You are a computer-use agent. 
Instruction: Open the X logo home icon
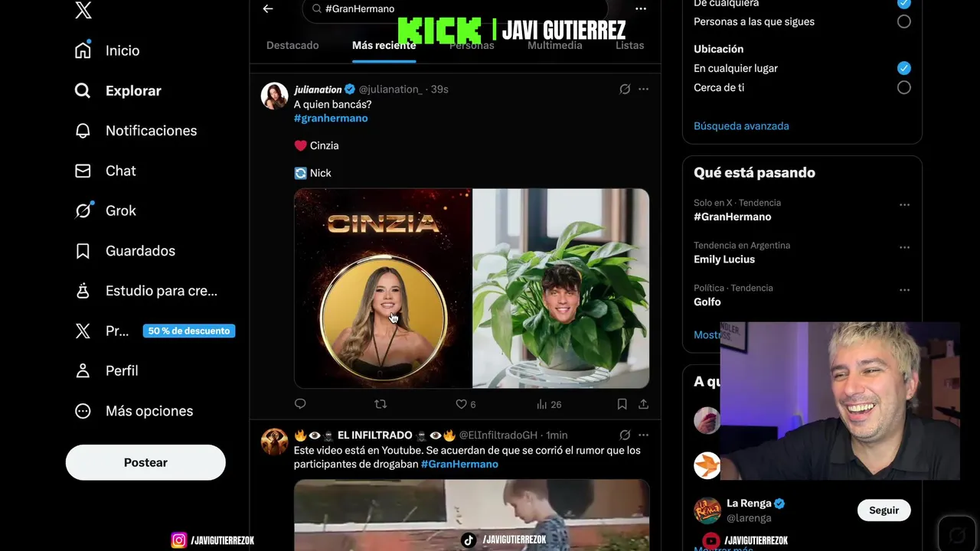click(83, 10)
